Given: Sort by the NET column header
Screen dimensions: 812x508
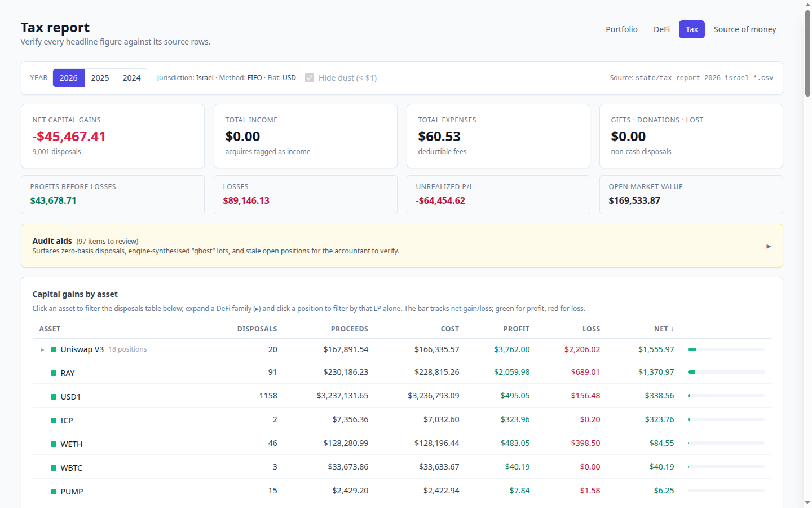Looking at the screenshot, I should click(x=664, y=329).
